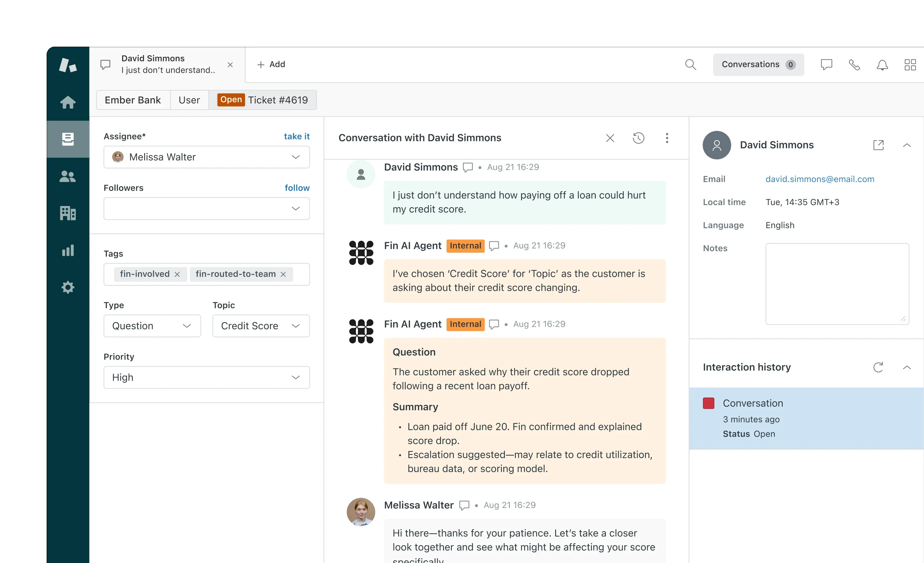The width and height of the screenshot is (924, 563).
Task: Click Melissa Walter's avatar in conversation
Action: 361,512
